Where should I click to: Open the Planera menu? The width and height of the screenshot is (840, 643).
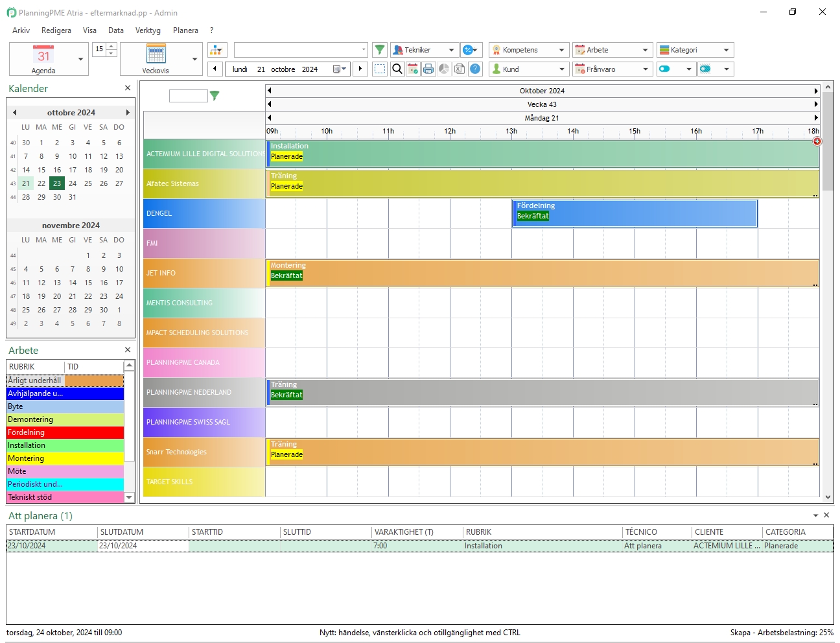185,30
